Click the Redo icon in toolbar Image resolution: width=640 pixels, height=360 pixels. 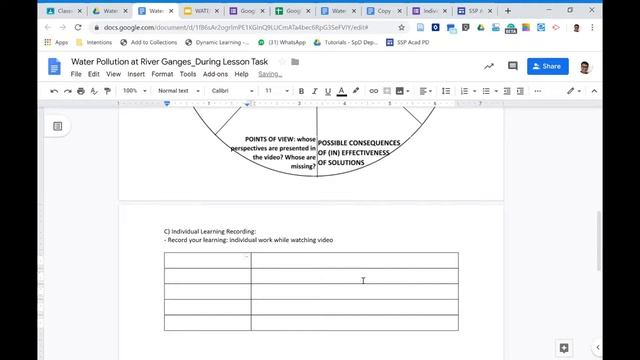tap(67, 91)
